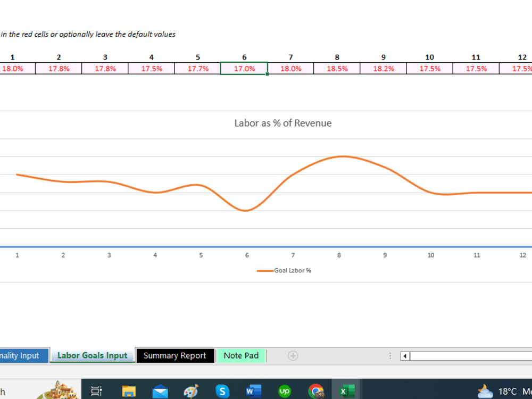532x399 pixels.
Task: Open Task View
Action: [96, 390]
